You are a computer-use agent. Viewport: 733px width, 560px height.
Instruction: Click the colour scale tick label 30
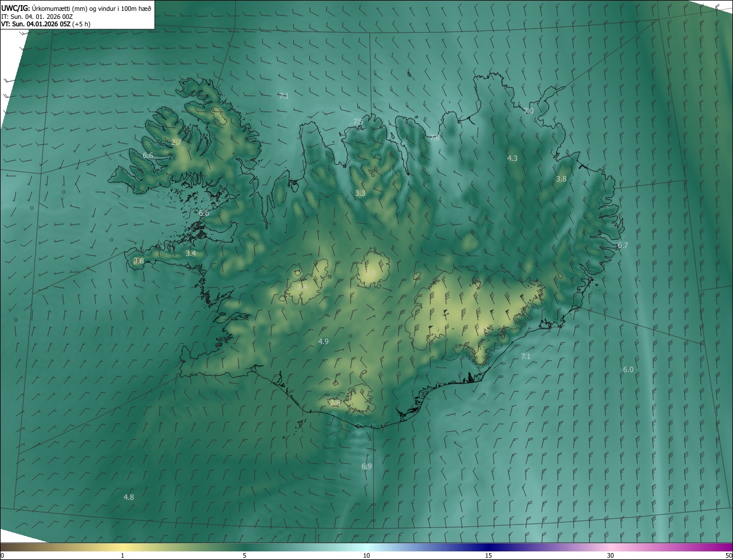[610, 555]
